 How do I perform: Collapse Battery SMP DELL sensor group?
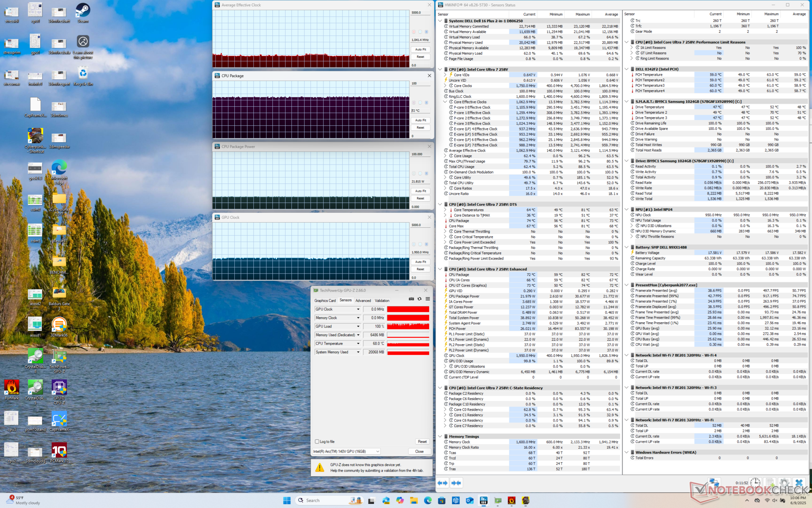pyautogui.click(x=627, y=247)
